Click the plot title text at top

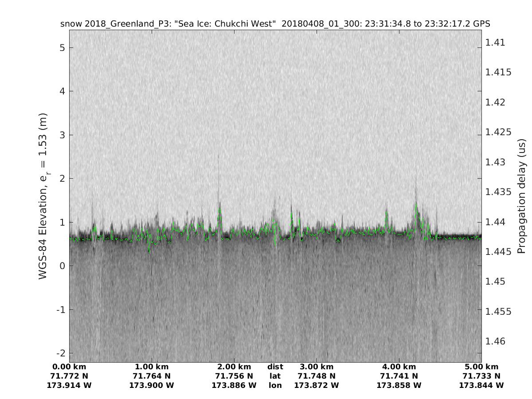275,24
